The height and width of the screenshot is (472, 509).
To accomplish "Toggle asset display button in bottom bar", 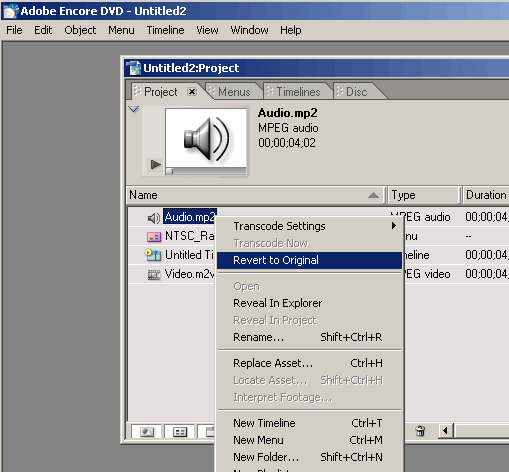I will tap(147, 432).
